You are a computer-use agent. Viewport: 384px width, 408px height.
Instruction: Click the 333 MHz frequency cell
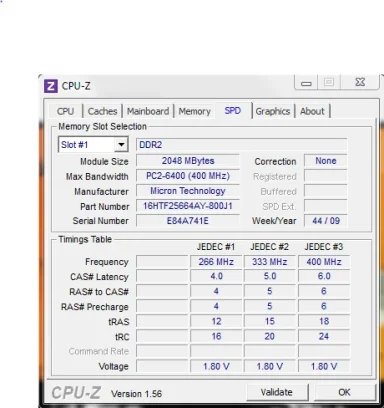pos(270,262)
